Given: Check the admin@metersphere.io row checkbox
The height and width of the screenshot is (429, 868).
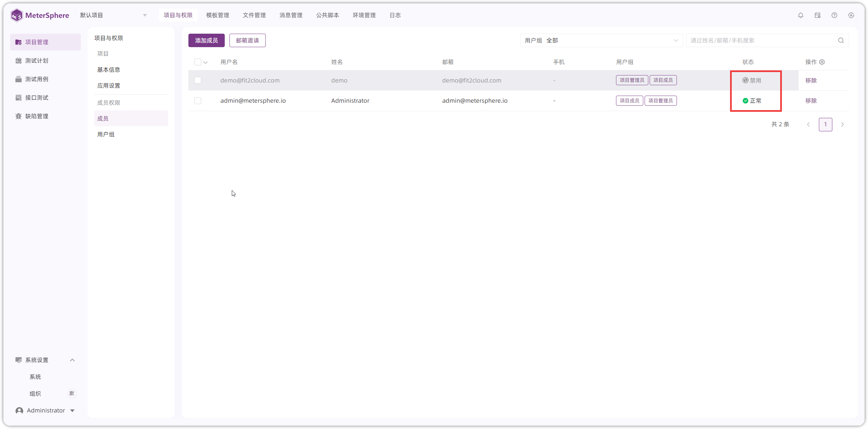Looking at the screenshot, I should (x=198, y=100).
